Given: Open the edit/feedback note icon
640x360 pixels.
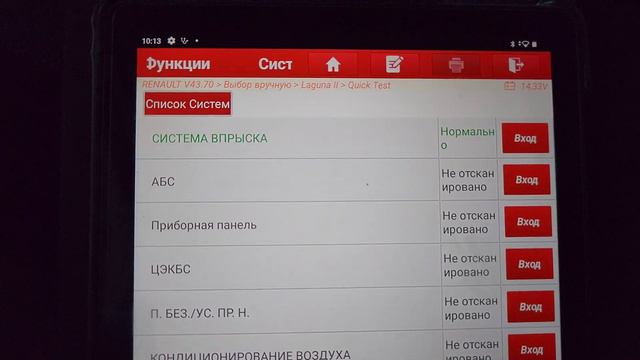Looking at the screenshot, I should point(395,64).
